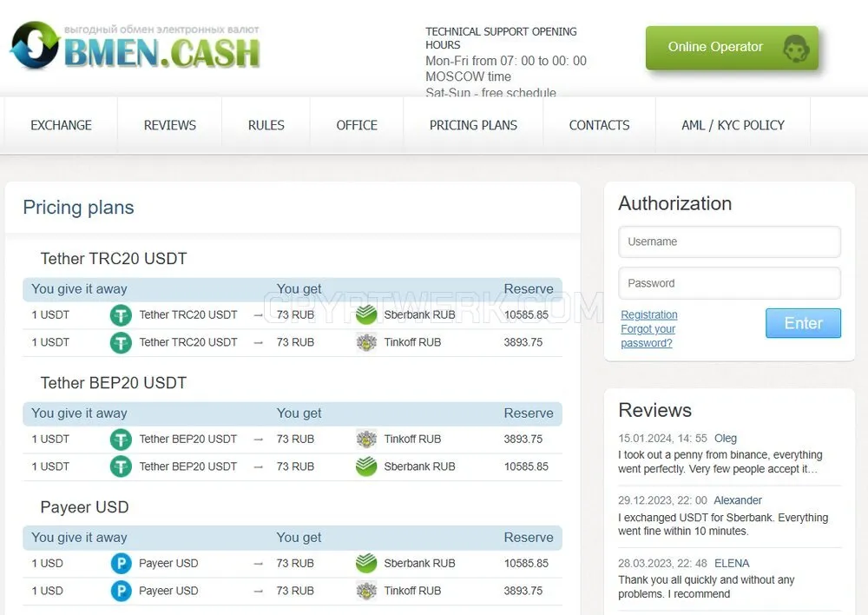This screenshot has width=868, height=615.
Task: Go to the REVIEWS page
Action: [x=170, y=125]
